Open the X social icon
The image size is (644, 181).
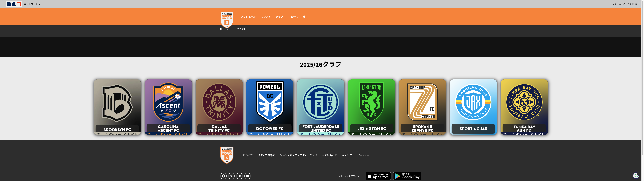231,176
